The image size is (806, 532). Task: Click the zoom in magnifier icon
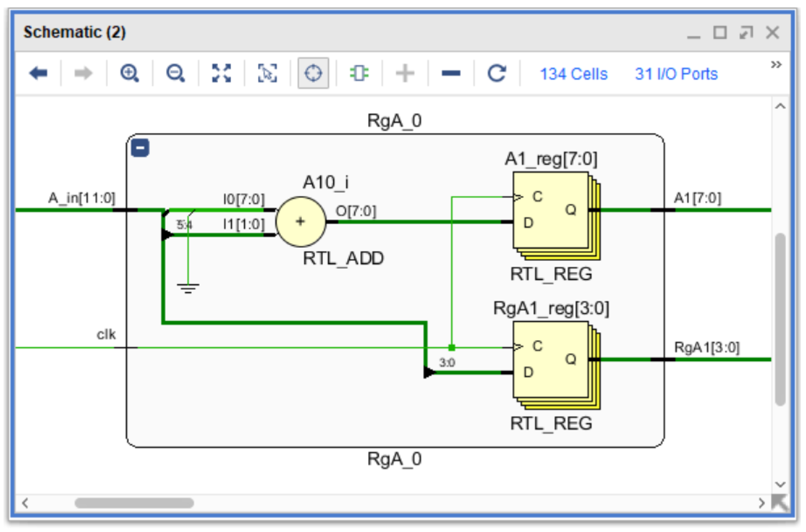129,73
